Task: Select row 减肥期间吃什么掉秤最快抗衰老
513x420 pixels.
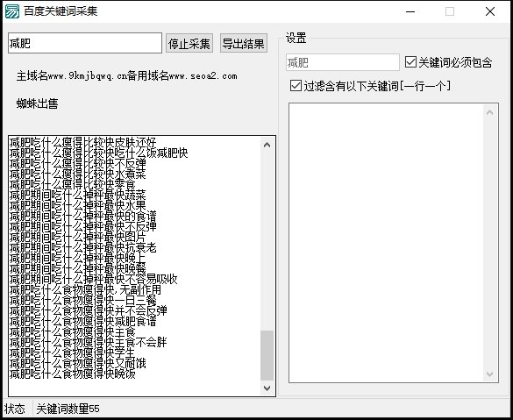Action: tap(82, 247)
